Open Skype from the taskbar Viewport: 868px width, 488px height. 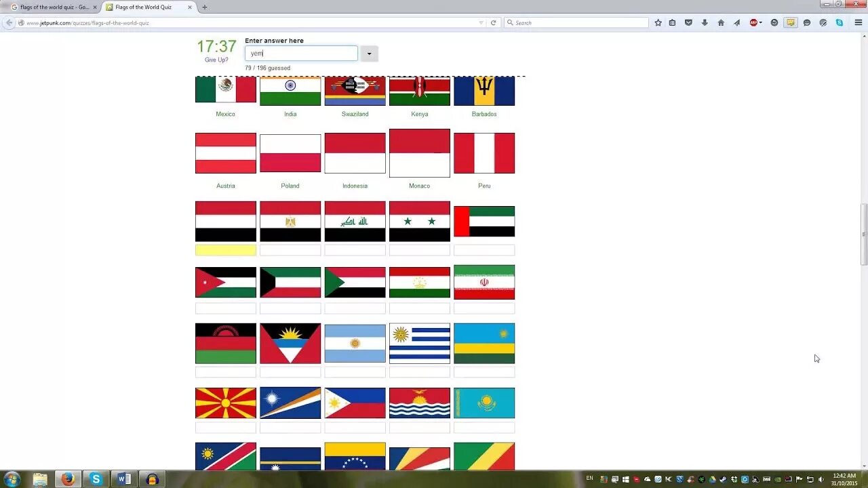[x=96, y=479]
